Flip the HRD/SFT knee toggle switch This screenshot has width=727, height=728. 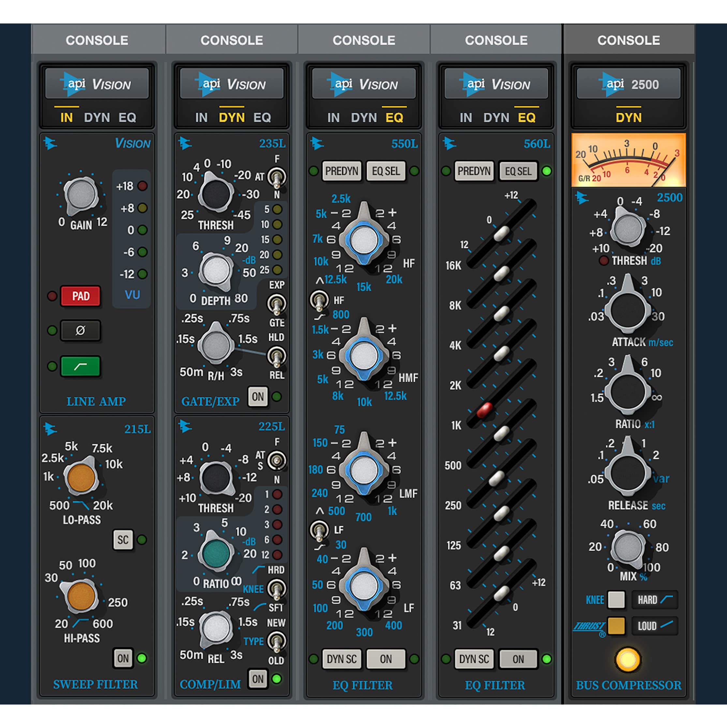(x=277, y=589)
